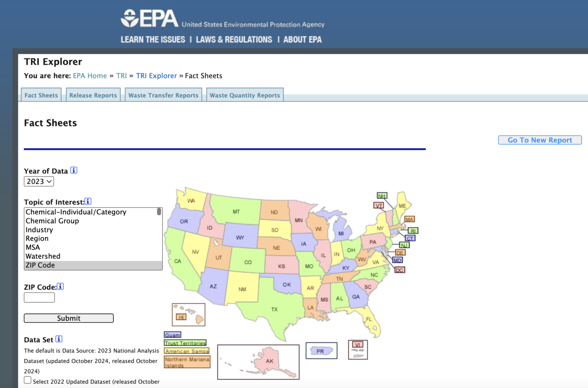Click the MA callout label
This screenshot has width=588, height=388.
pos(410,219)
